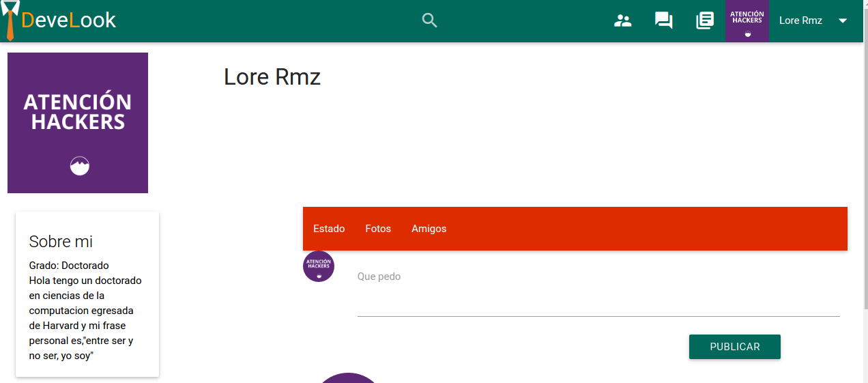Screen dimensions: 868x383
Task: Click the large Atención Hackers profile picture
Action: pos(78,123)
